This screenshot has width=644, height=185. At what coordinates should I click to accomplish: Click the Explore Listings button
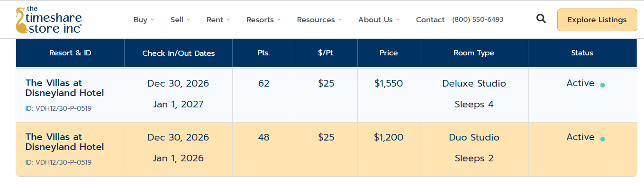tap(597, 20)
